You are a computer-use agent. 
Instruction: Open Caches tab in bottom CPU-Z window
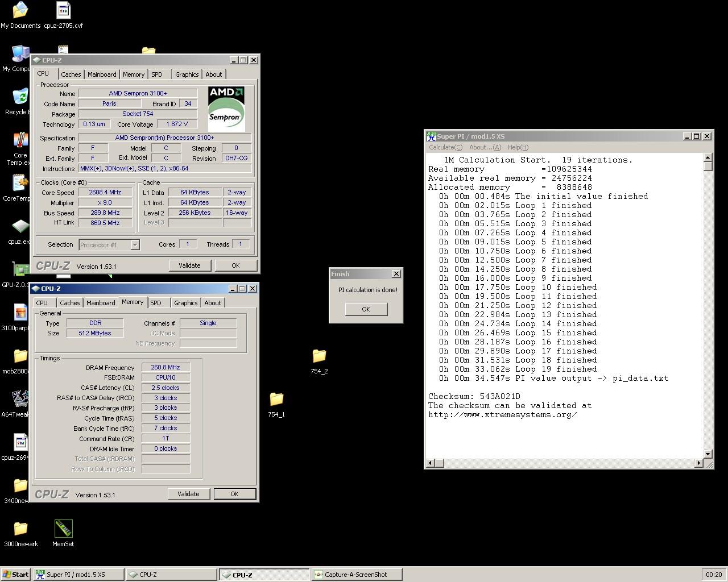70,303
